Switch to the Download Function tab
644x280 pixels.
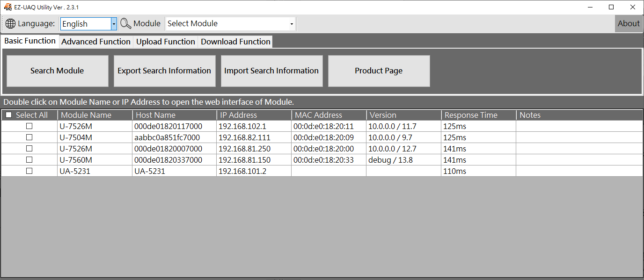(235, 42)
